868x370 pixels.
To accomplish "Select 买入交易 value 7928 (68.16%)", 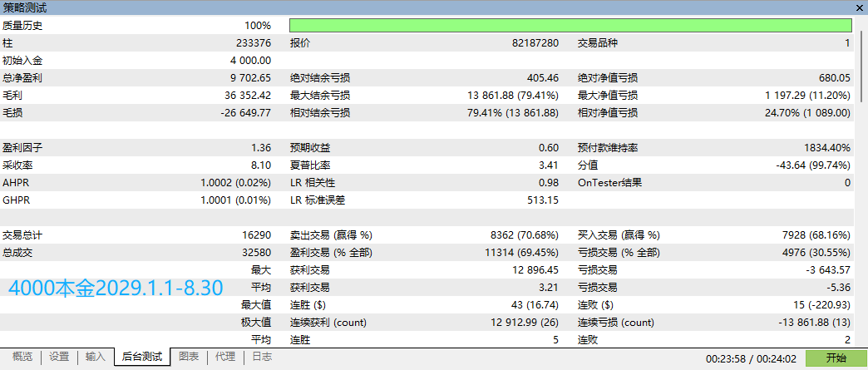I will (x=816, y=235).
